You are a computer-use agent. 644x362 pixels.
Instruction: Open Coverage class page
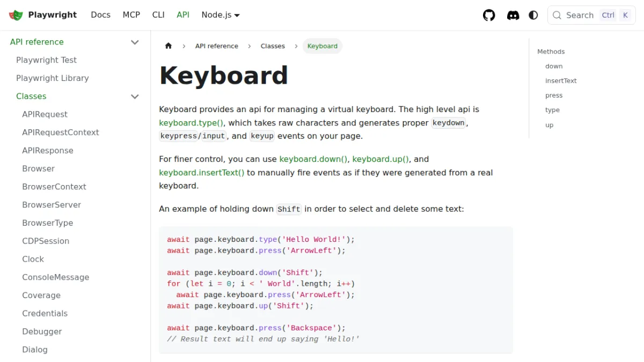coord(41,295)
